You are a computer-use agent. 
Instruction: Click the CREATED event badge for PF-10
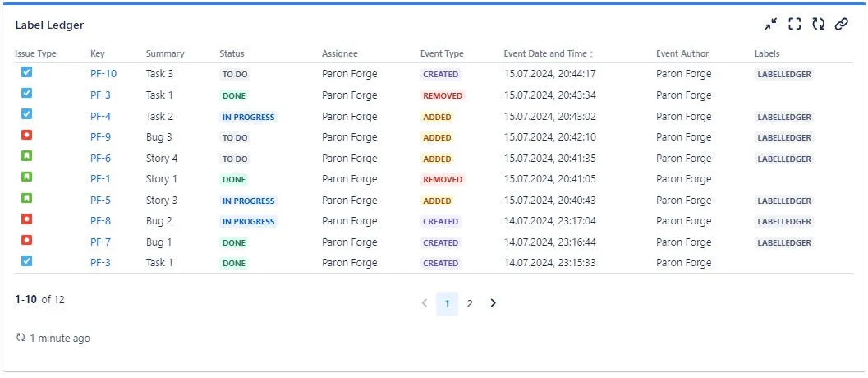[441, 74]
